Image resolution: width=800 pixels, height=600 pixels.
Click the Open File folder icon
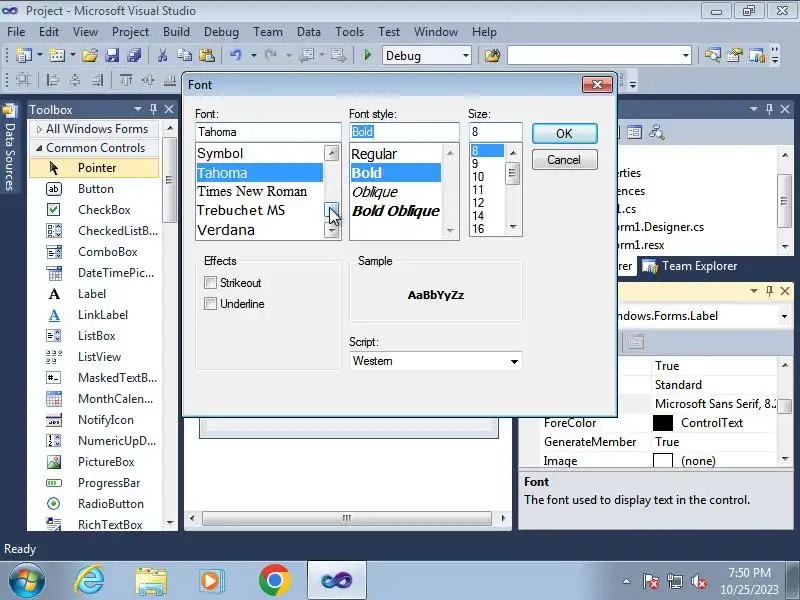(x=89, y=55)
